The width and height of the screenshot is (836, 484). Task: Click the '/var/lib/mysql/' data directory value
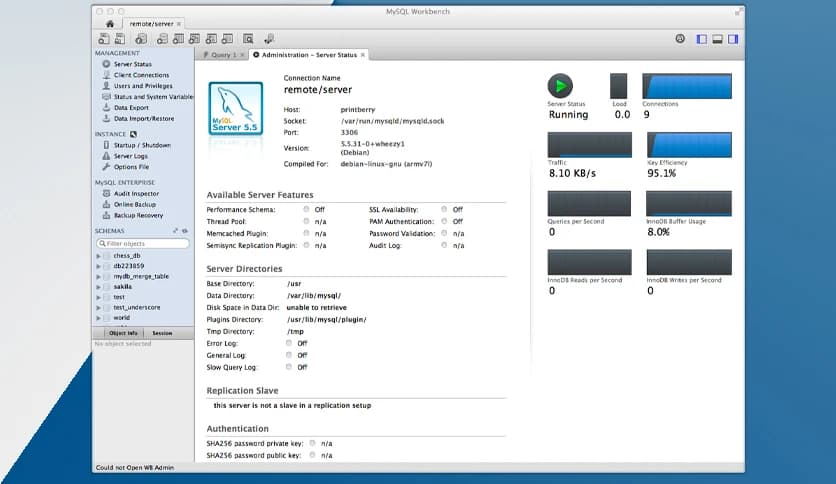pyautogui.click(x=314, y=296)
